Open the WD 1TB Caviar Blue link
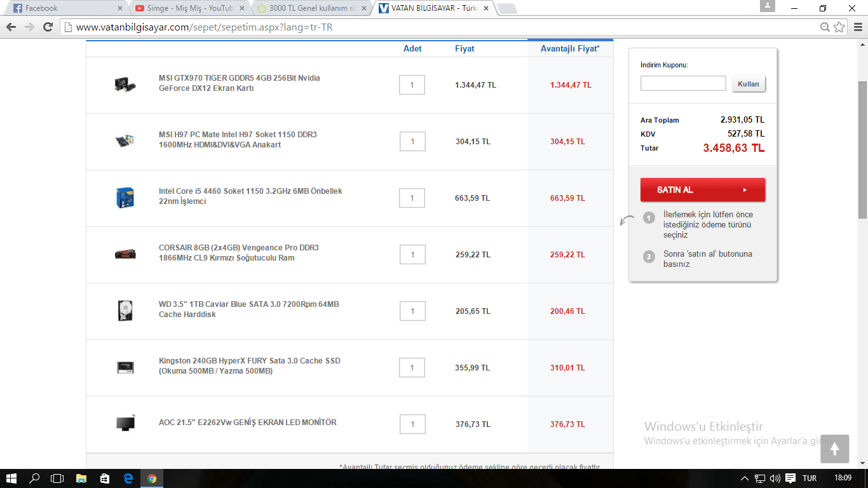 click(x=249, y=309)
